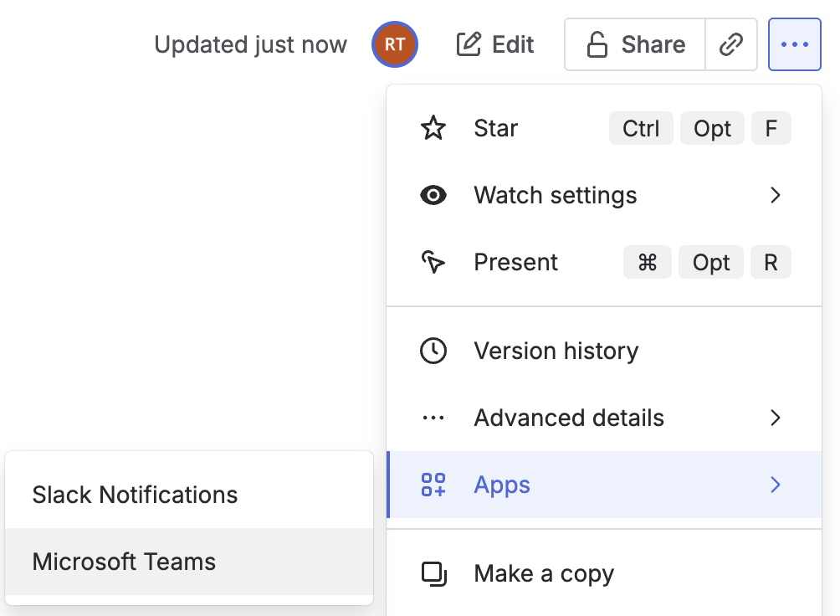Open the Share button
This screenshot has width=840, height=616.
click(636, 44)
